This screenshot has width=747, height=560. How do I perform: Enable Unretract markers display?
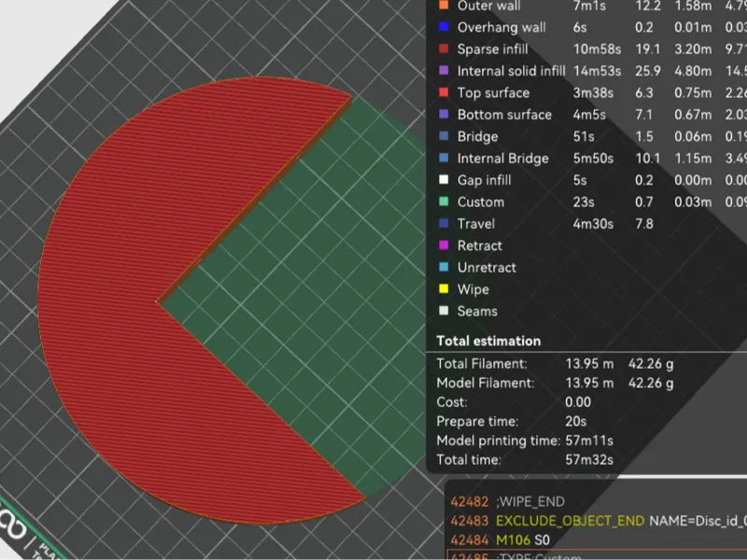click(486, 268)
